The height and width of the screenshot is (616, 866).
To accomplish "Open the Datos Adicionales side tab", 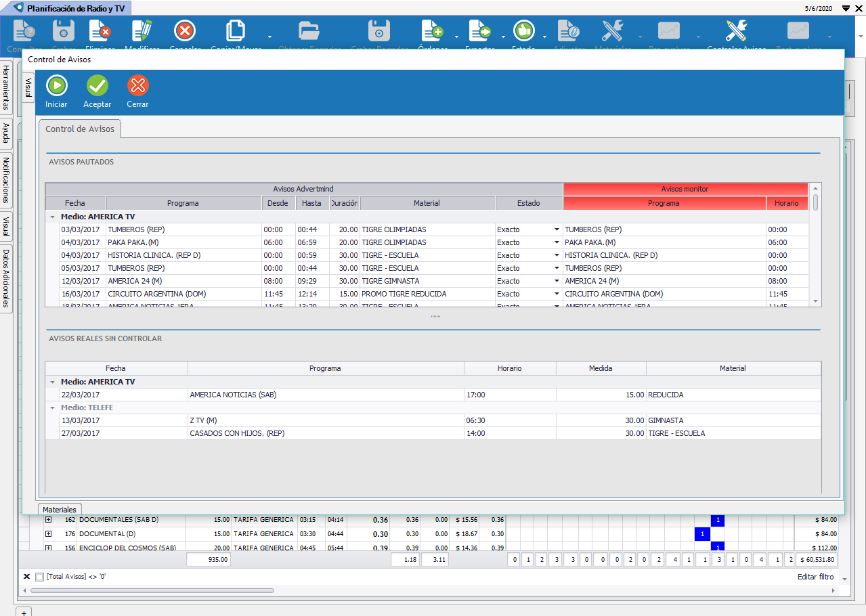I will [6, 278].
